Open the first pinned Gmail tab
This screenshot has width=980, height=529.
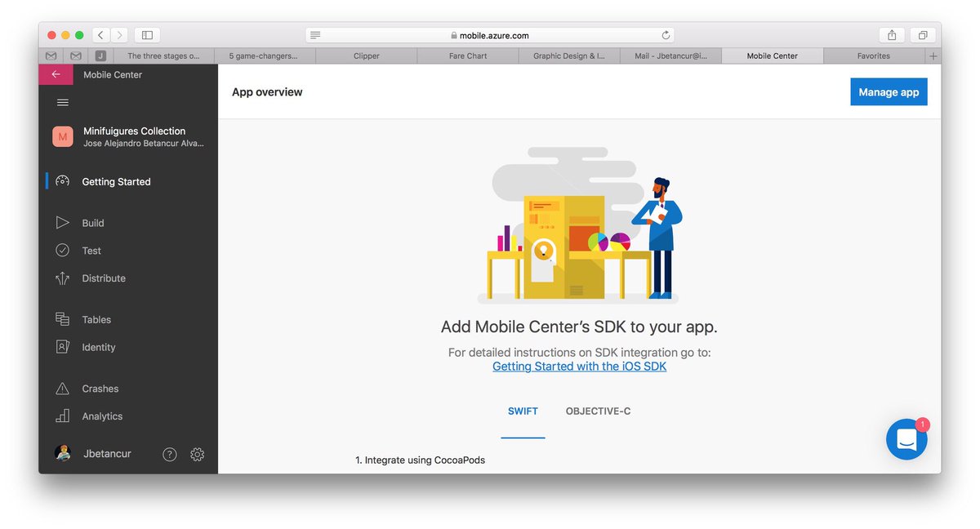tap(51, 56)
